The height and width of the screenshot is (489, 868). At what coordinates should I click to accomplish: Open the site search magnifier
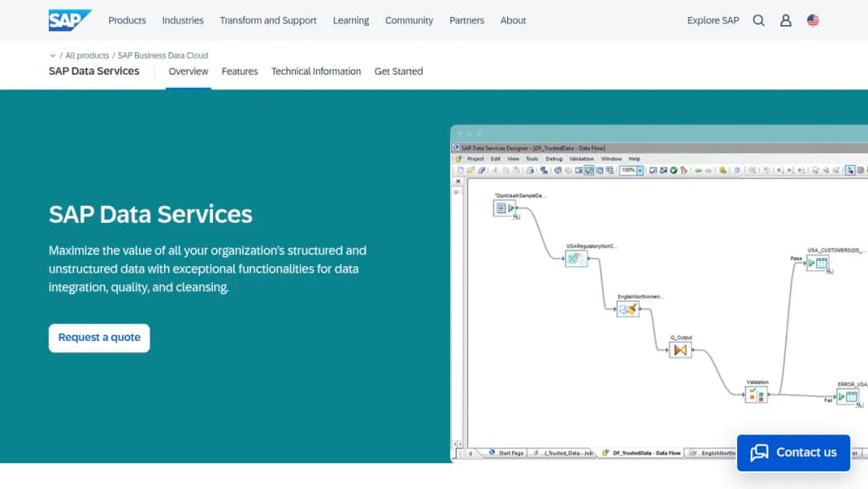coord(759,20)
